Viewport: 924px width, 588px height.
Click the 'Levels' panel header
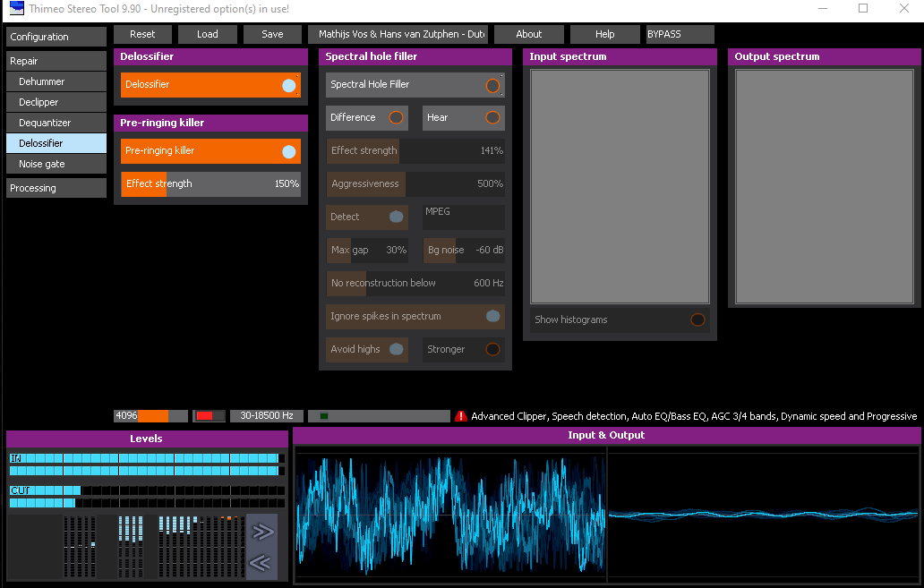tap(147, 439)
